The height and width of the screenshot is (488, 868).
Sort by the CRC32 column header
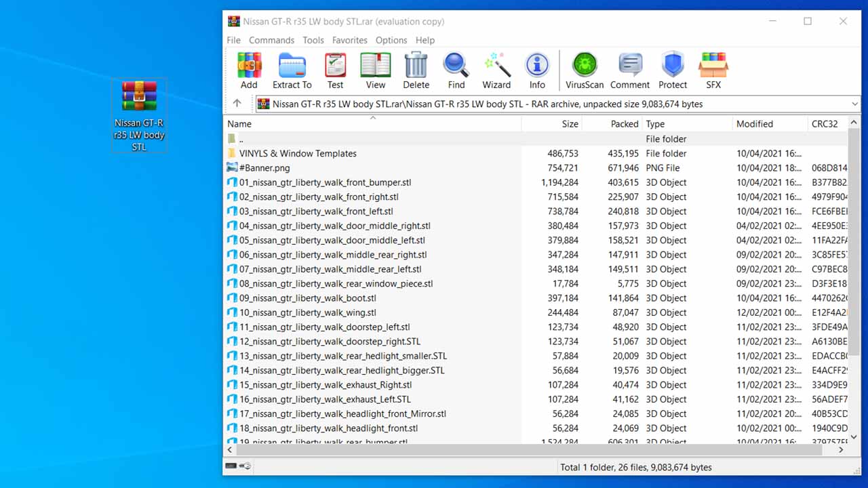click(x=828, y=123)
